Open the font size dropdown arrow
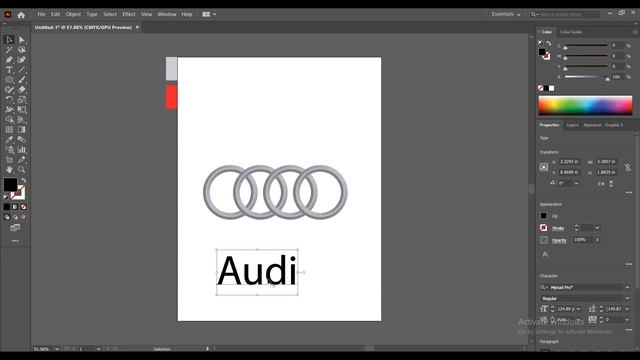640x360 pixels. 578,309
